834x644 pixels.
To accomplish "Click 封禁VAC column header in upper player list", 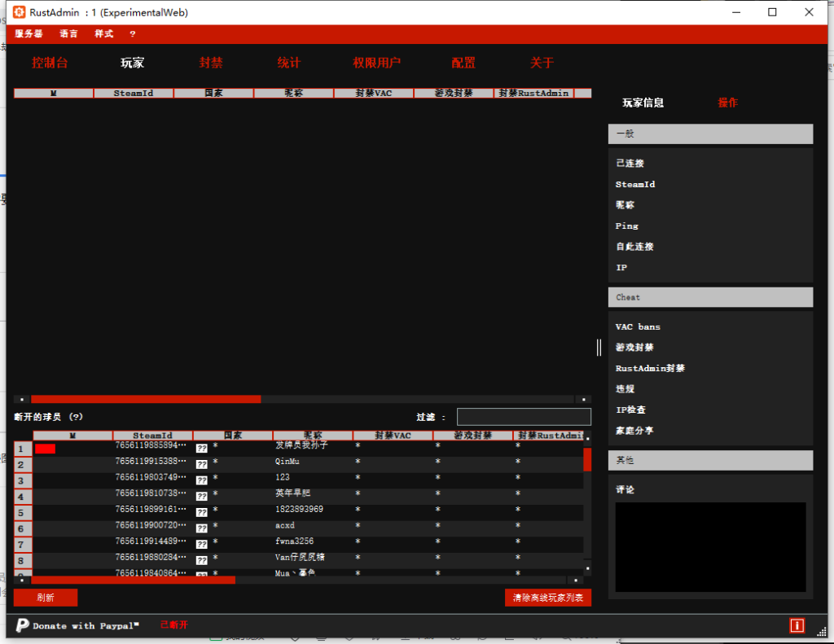I will pos(374,94).
